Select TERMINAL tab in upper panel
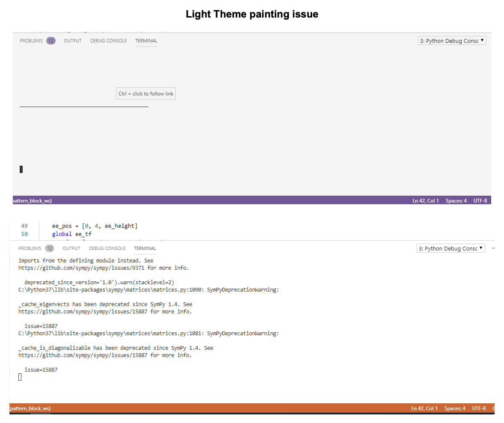The image size is (504, 423). (x=146, y=41)
